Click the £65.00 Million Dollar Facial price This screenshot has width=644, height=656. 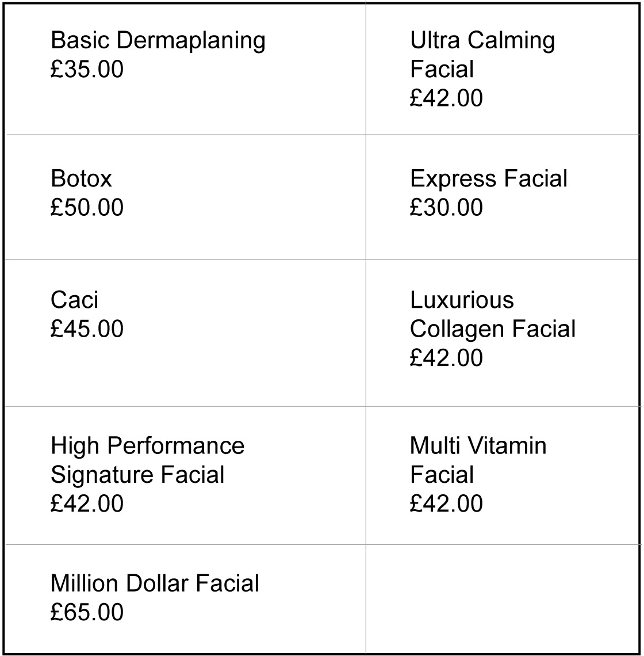[x=87, y=612]
